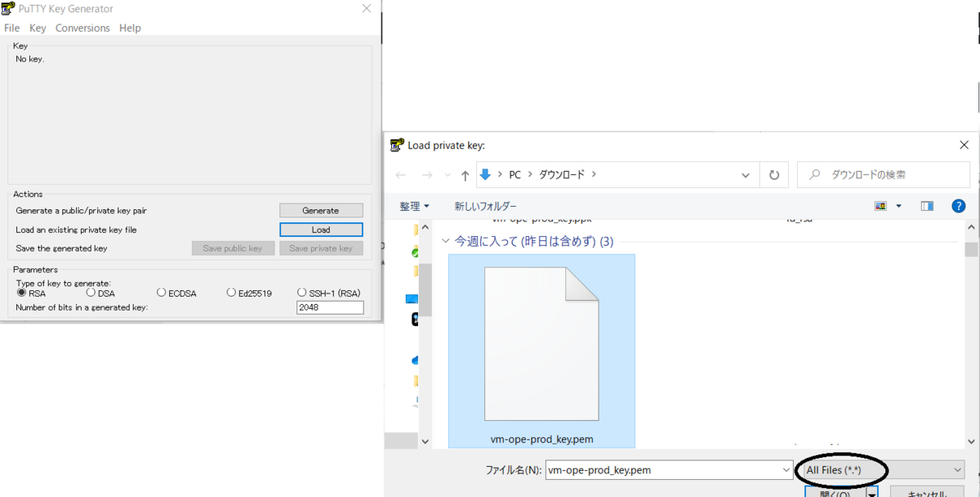Open the All Files (*.*) type dropdown
The image size is (980, 497).
pyautogui.click(x=883, y=470)
